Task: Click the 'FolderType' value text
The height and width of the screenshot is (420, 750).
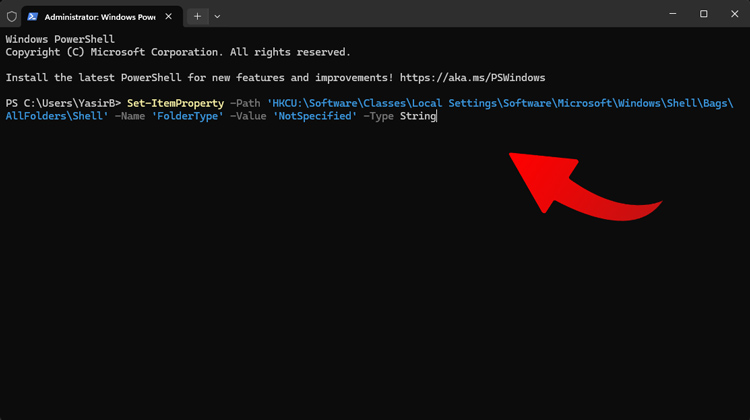Action: pyautogui.click(x=188, y=116)
